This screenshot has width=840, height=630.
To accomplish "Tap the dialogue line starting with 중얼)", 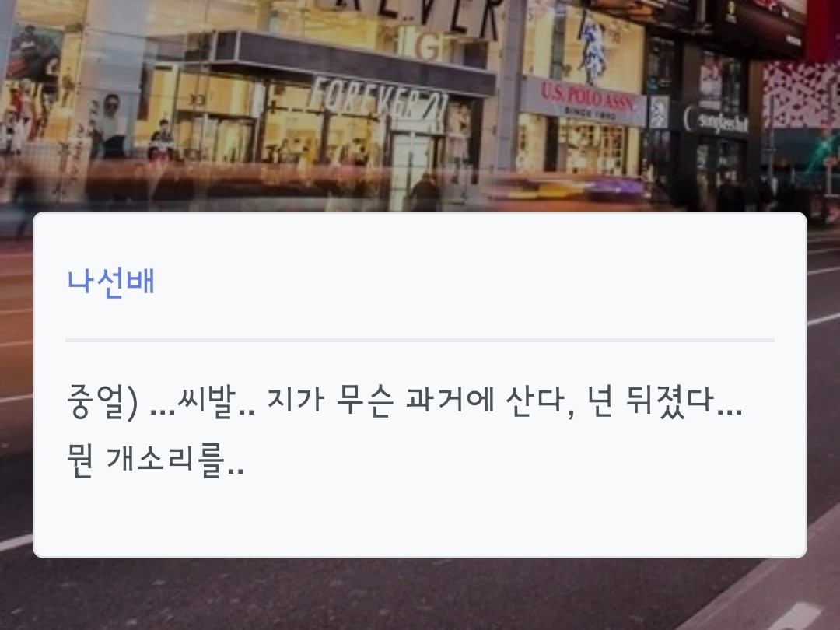I will pos(404,401).
